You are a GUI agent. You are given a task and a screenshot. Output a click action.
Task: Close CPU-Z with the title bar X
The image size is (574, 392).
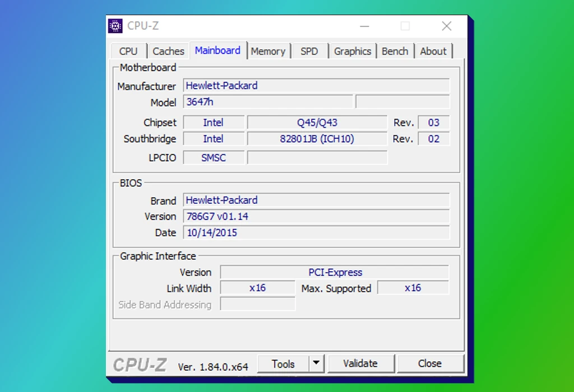[447, 26]
